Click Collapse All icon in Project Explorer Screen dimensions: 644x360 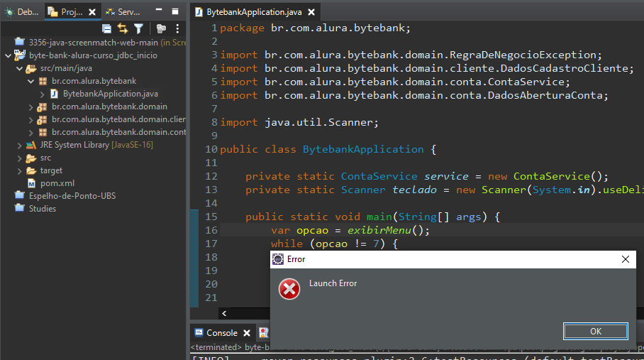tap(107, 29)
